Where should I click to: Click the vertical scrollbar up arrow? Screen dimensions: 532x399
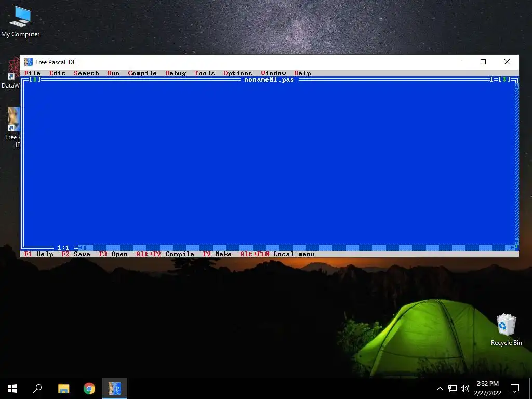coord(517,85)
